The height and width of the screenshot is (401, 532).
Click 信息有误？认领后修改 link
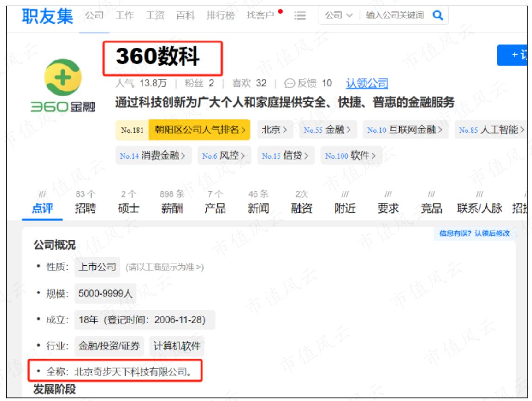(x=475, y=233)
